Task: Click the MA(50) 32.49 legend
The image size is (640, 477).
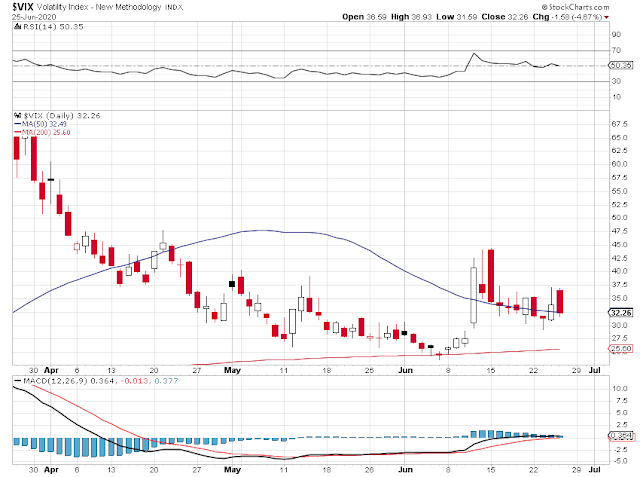Action: pyautogui.click(x=44, y=124)
